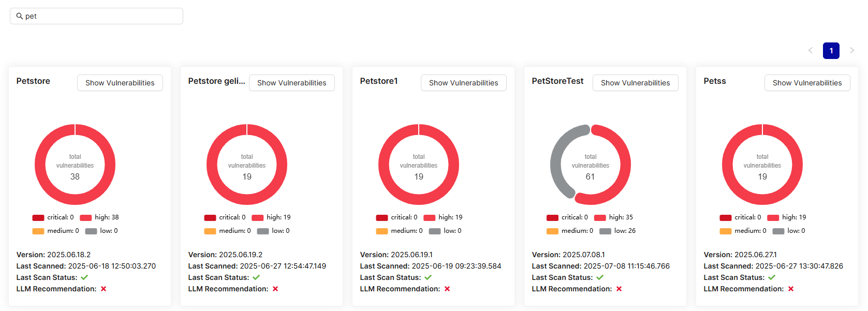
Task: Click Petss card's green scan status checkmark
Action: click(772, 277)
